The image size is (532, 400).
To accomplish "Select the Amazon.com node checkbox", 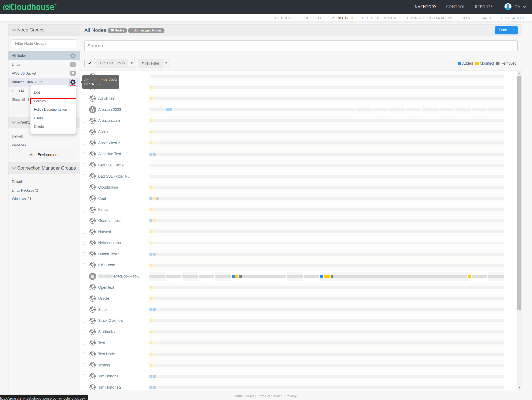I will [84, 121].
